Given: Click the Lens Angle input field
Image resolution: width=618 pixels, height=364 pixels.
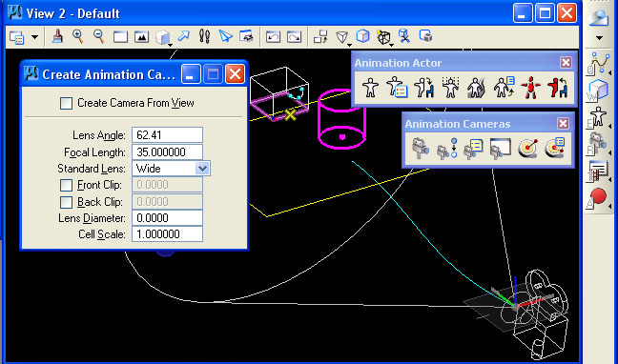Looking at the screenshot, I should [x=167, y=135].
